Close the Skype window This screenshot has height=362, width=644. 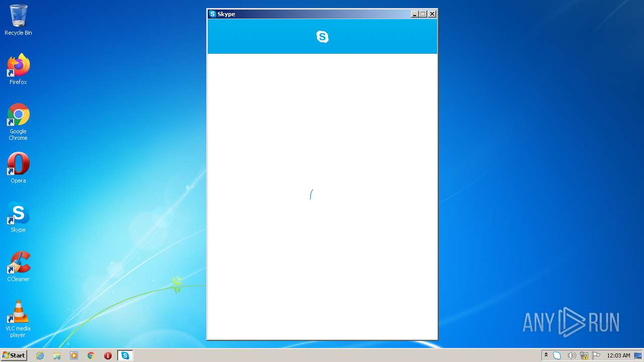pyautogui.click(x=432, y=14)
